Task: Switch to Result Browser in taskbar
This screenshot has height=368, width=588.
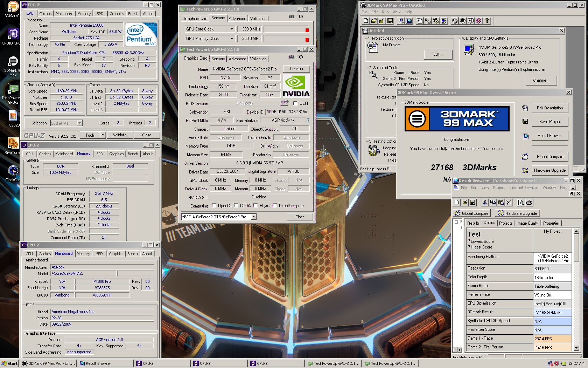Action: tap(106, 363)
